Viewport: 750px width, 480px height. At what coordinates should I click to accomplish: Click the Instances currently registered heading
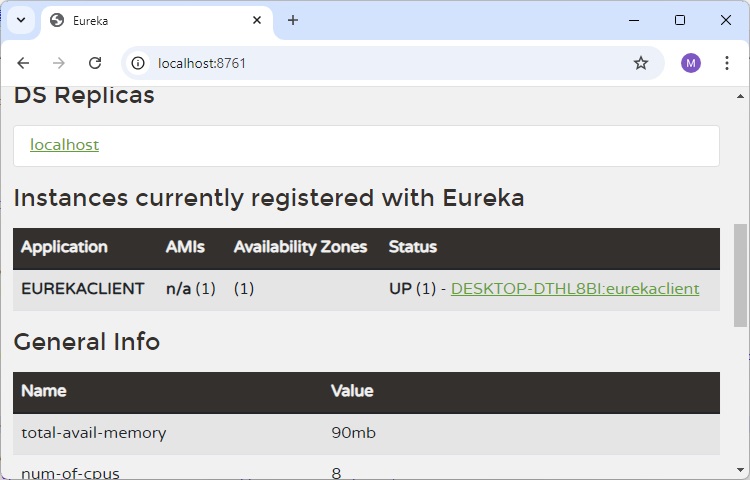(269, 198)
